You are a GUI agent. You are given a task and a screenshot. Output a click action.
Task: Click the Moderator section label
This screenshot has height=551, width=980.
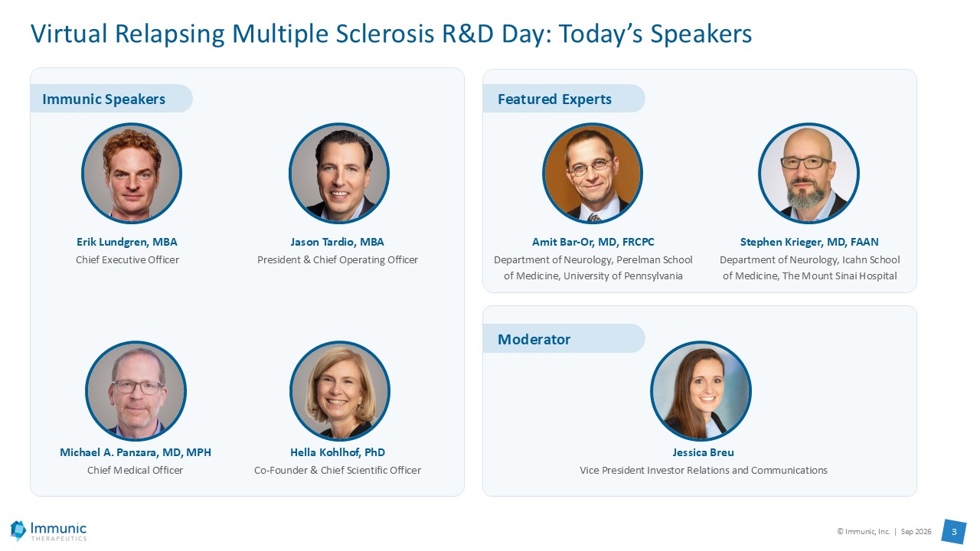[x=534, y=339]
